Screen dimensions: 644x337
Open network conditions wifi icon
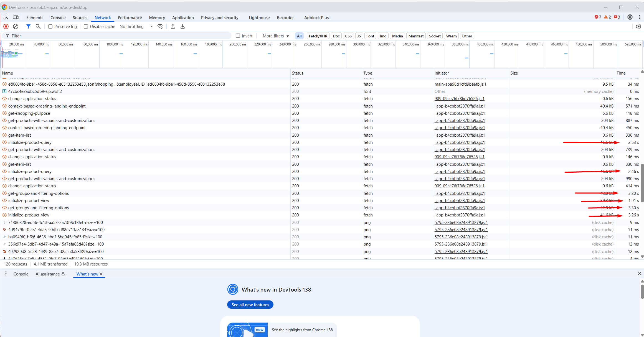(160, 26)
